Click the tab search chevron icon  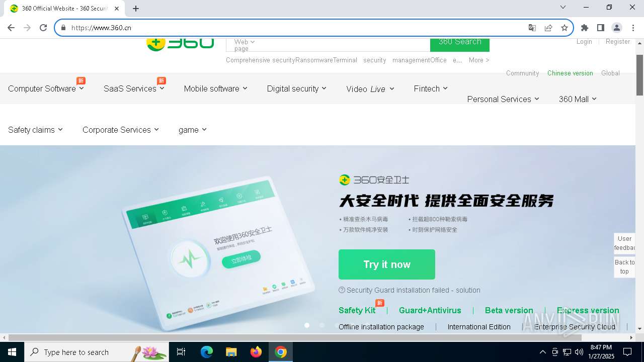coord(563,7)
